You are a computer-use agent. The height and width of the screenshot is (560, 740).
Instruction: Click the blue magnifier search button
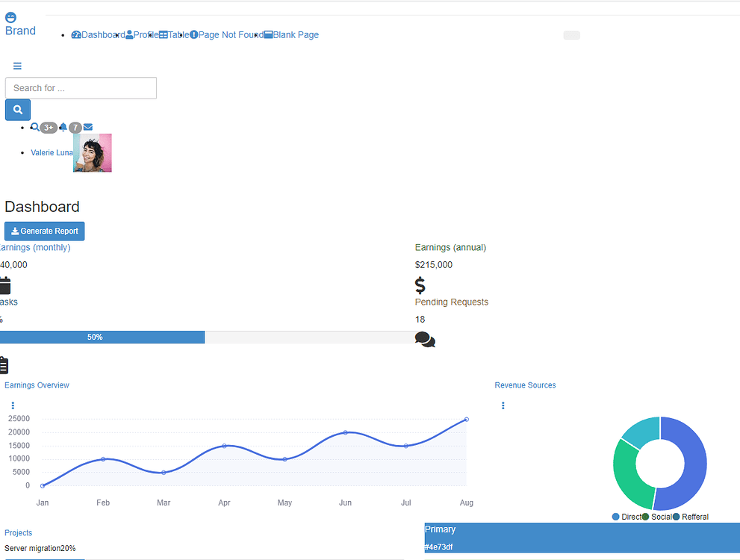pos(18,110)
